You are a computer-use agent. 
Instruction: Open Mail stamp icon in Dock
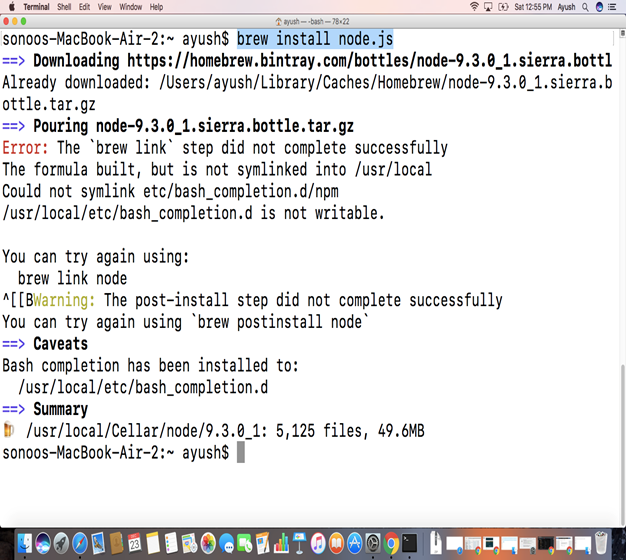point(98,544)
